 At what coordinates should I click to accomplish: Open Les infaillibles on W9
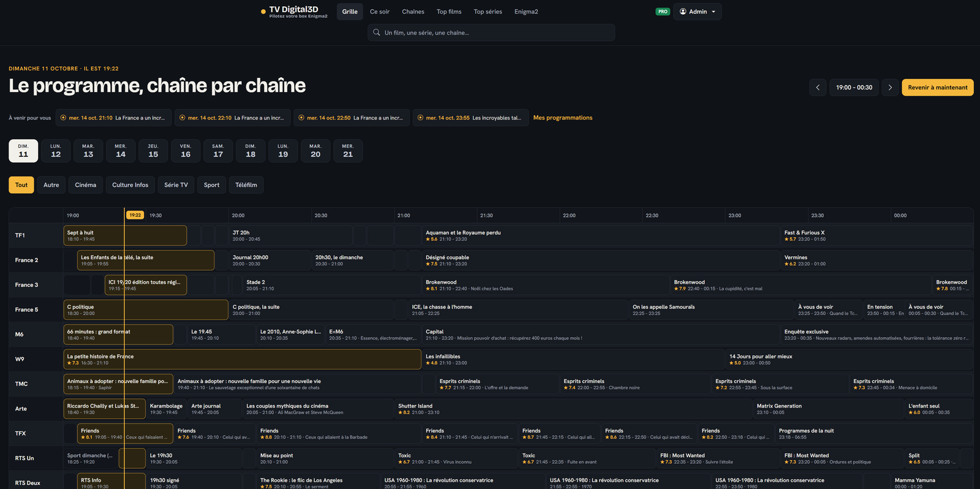pos(573,359)
